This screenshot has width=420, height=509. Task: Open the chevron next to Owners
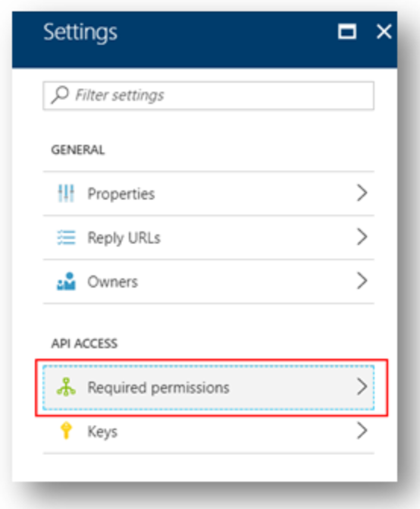pos(362,281)
